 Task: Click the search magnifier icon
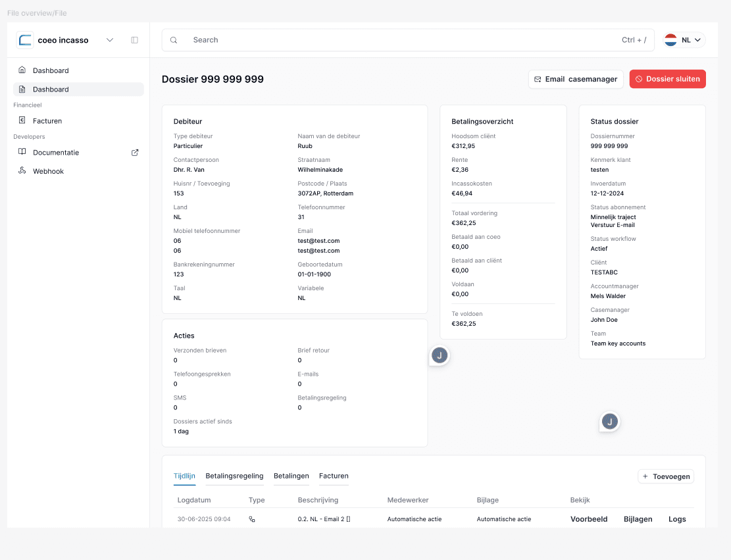[173, 39]
